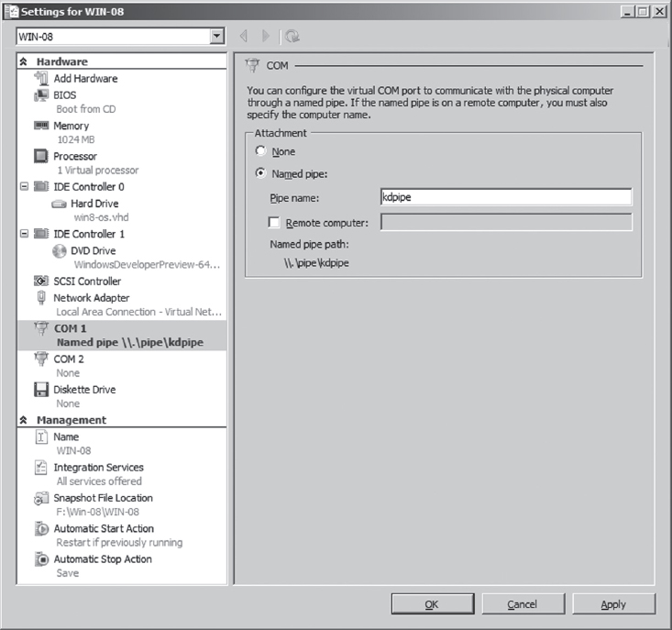Go to next virtual machine arrow
Image resolution: width=672 pixels, height=630 pixels.
[266, 36]
